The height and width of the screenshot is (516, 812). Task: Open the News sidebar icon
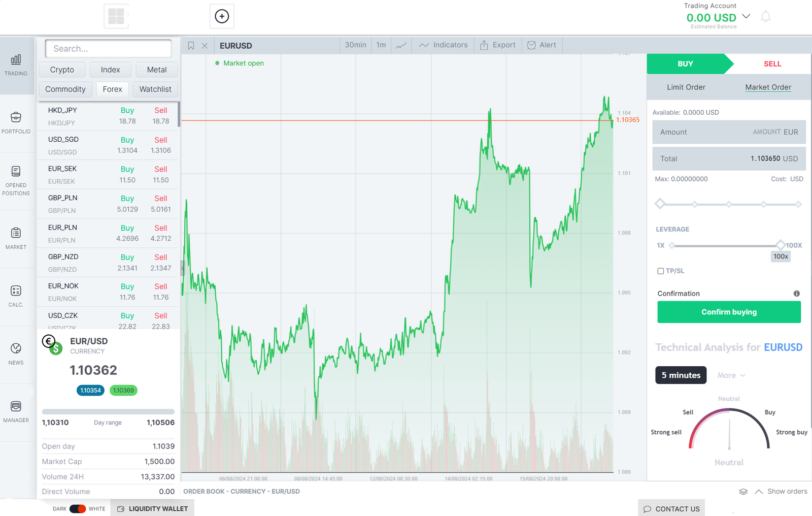click(x=16, y=353)
